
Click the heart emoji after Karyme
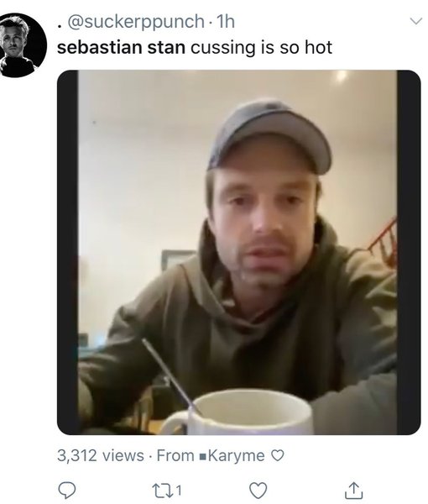(x=278, y=455)
